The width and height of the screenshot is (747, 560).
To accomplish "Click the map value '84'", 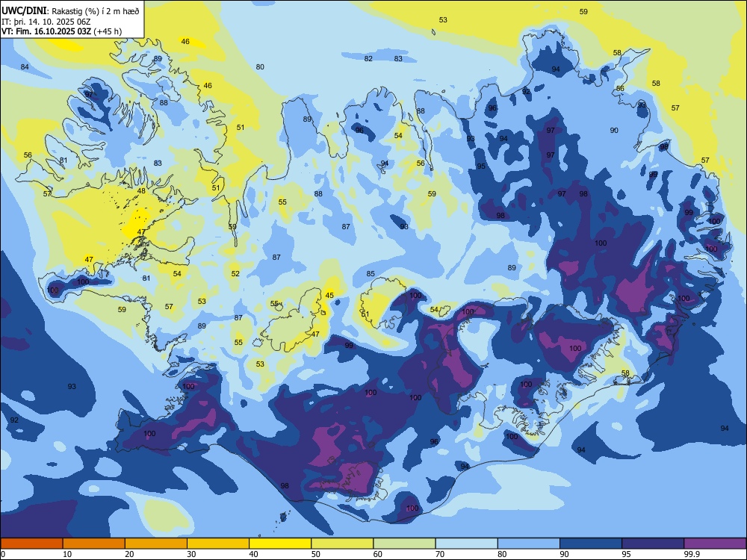I will click(25, 67).
